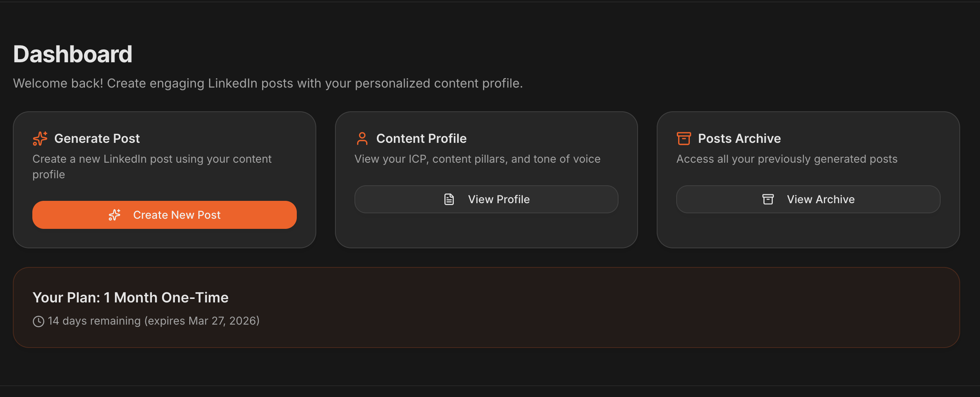Click the Your Plan: 1 Month One-Time title

(x=130, y=297)
